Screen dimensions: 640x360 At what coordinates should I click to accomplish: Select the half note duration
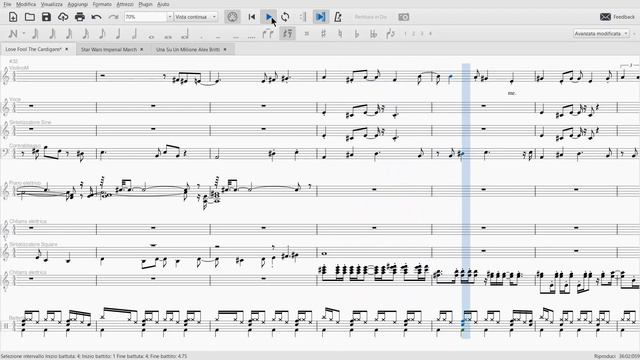[134, 34]
